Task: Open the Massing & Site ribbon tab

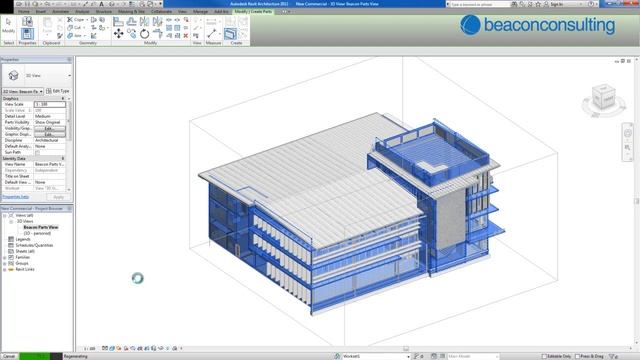Action: [131, 11]
